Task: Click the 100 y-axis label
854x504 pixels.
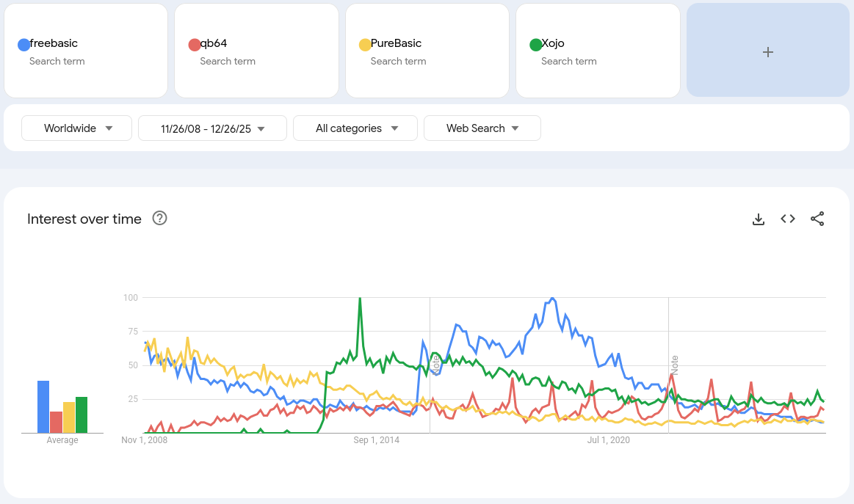Action: coord(131,298)
